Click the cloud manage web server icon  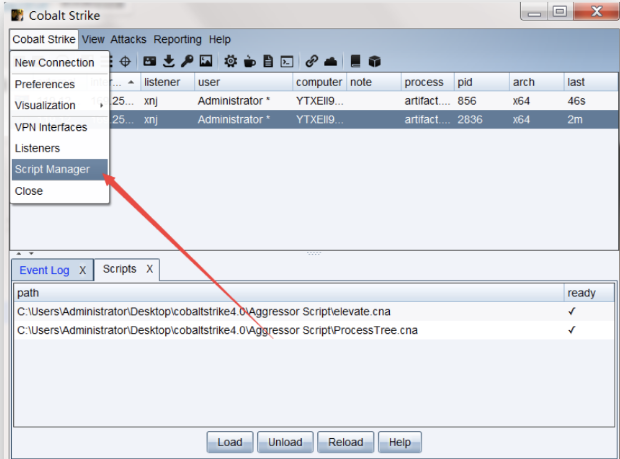(331, 61)
